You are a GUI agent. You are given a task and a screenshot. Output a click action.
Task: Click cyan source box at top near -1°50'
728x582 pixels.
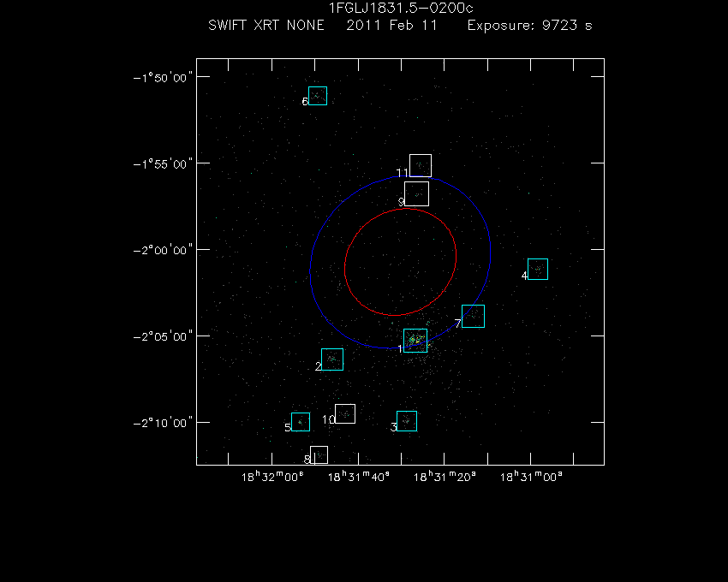(x=318, y=96)
